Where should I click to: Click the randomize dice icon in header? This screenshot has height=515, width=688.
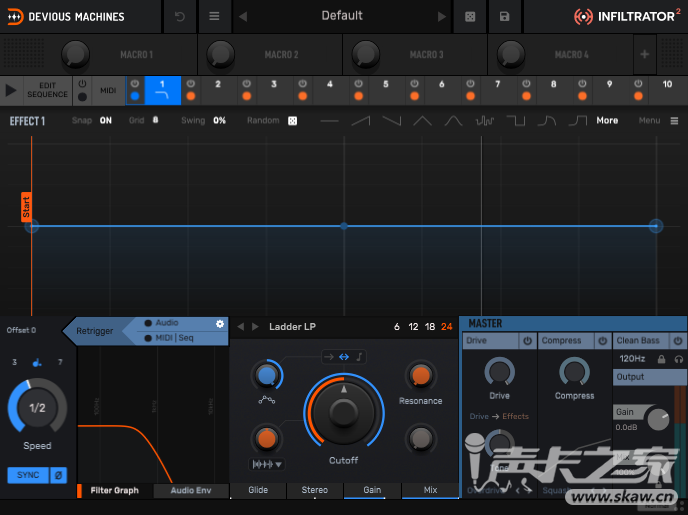pyautogui.click(x=470, y=17)
